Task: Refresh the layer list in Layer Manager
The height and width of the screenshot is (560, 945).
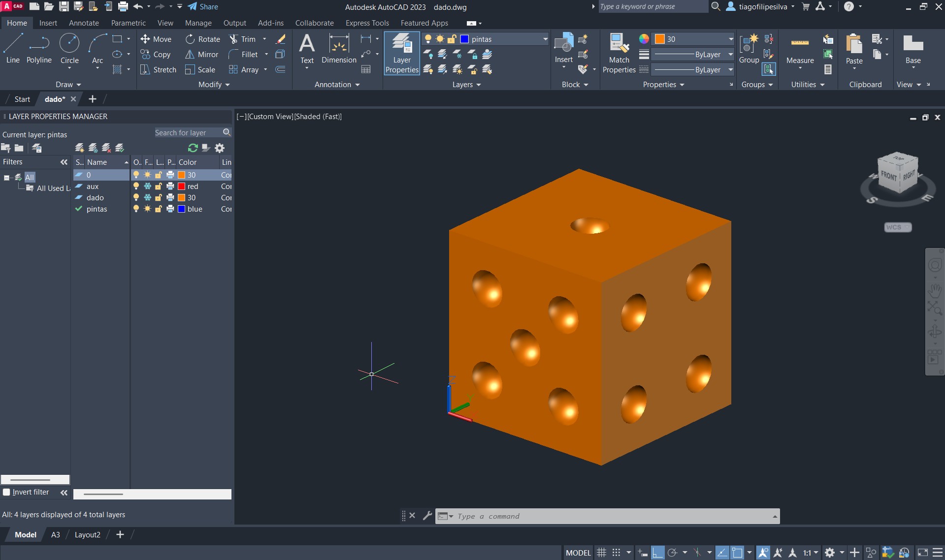Action: (193, 148)
